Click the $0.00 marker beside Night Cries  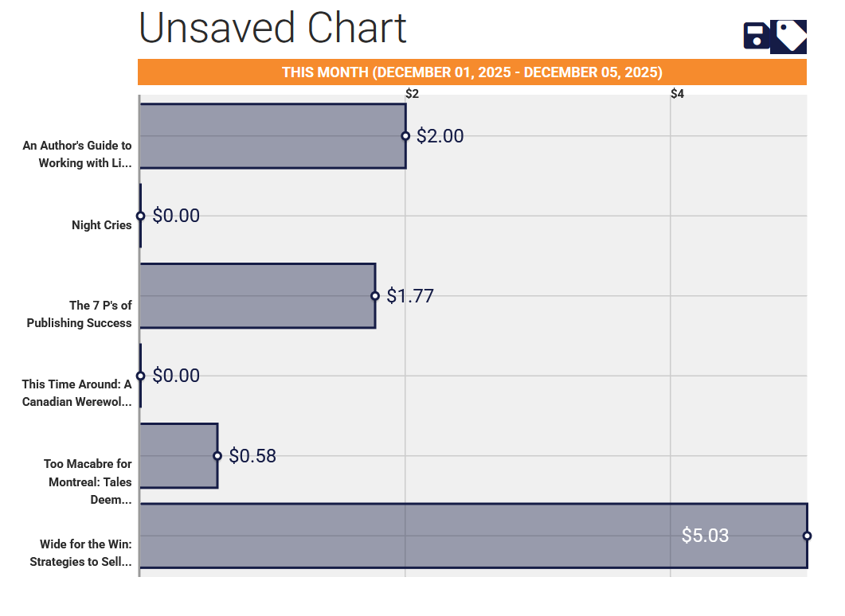140,215
